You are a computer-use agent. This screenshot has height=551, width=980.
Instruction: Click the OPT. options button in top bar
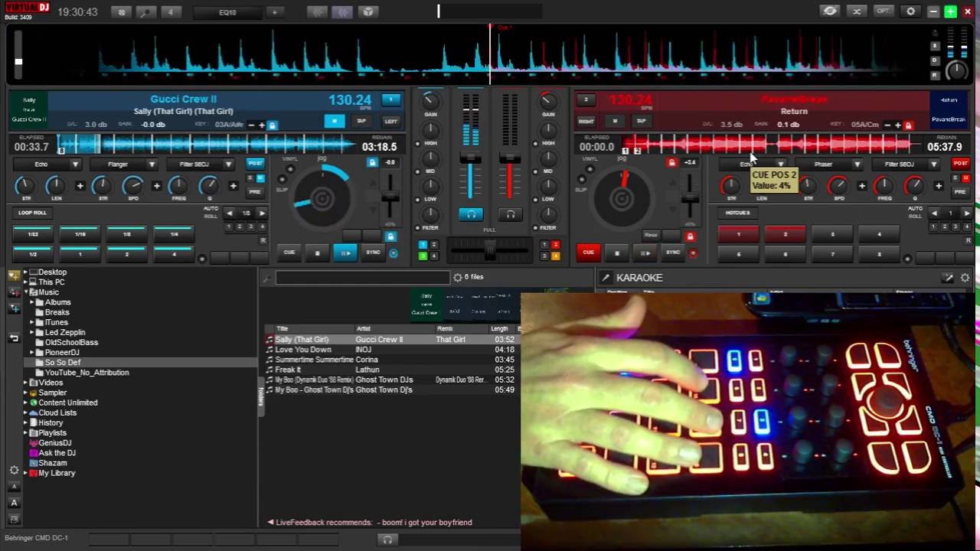[884, 11]
